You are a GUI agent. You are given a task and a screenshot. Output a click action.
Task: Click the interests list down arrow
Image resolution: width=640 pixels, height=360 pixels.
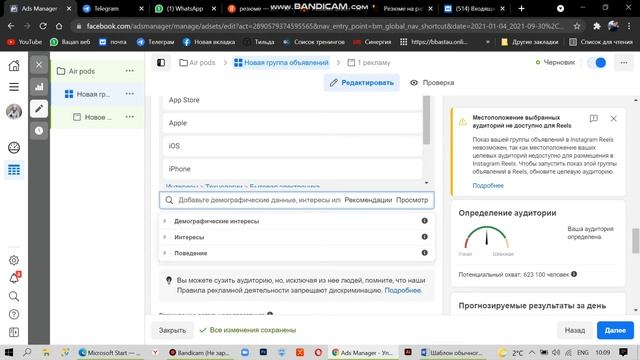click(427, 183)
